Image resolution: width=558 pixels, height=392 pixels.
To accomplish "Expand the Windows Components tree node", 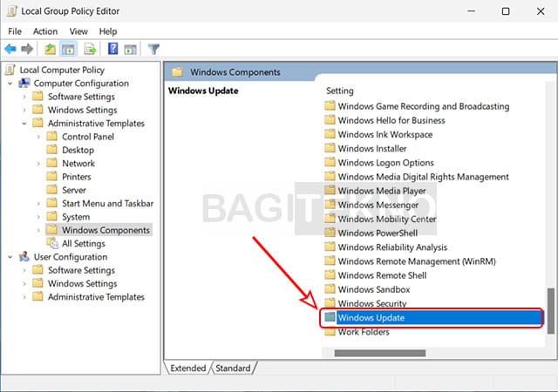I will [x=38, y=231].
